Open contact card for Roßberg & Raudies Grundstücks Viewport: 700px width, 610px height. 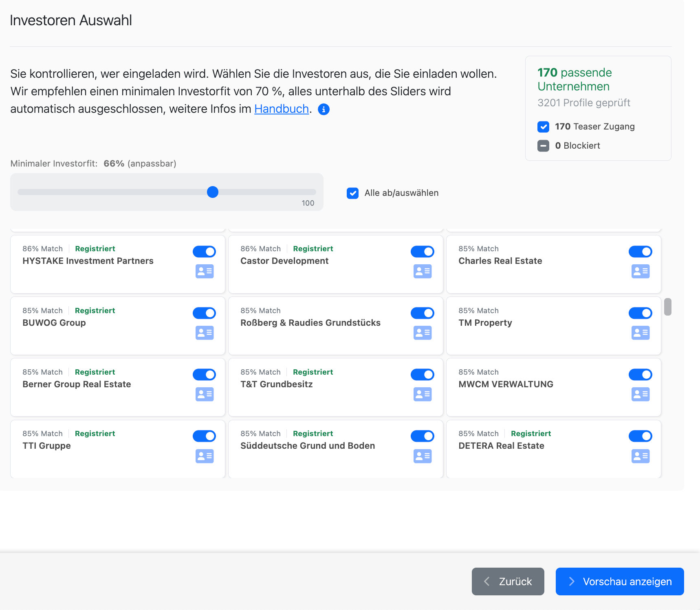[x=423, y=333]
